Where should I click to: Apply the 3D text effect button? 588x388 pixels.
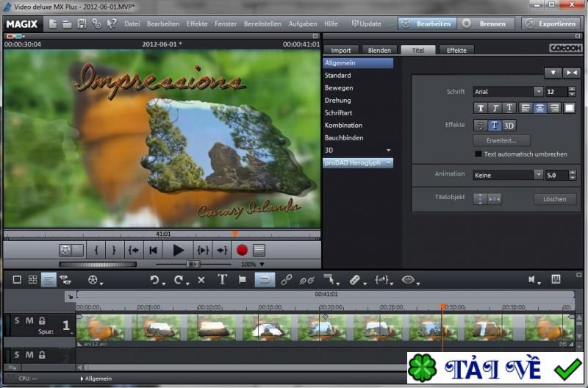click(x=509, y=126)
